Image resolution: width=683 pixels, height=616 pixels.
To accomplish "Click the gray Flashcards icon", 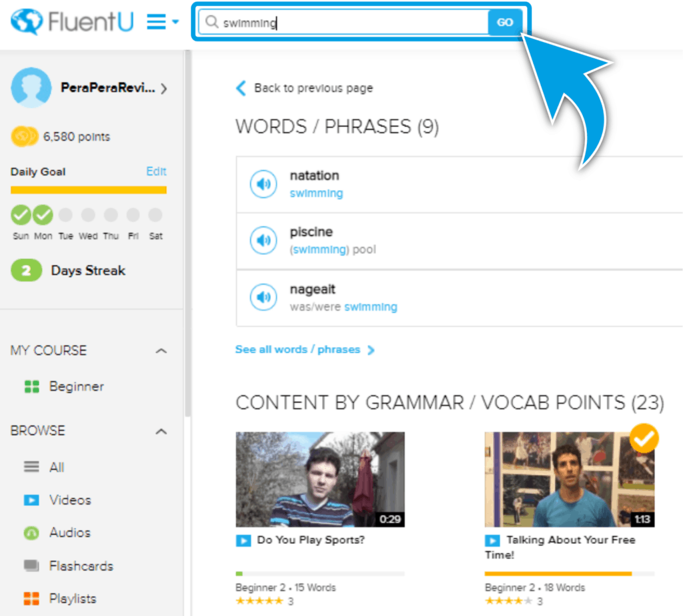I will coord(31,566).
